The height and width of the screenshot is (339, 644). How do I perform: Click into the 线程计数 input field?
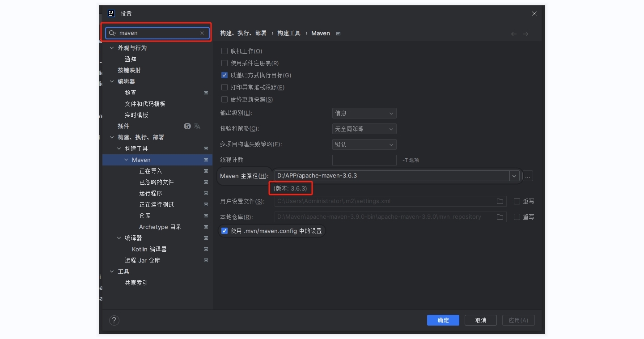coord(364,160)
